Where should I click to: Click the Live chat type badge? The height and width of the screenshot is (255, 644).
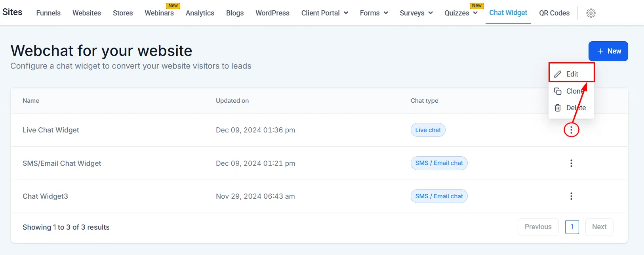(x=428, y=130)
